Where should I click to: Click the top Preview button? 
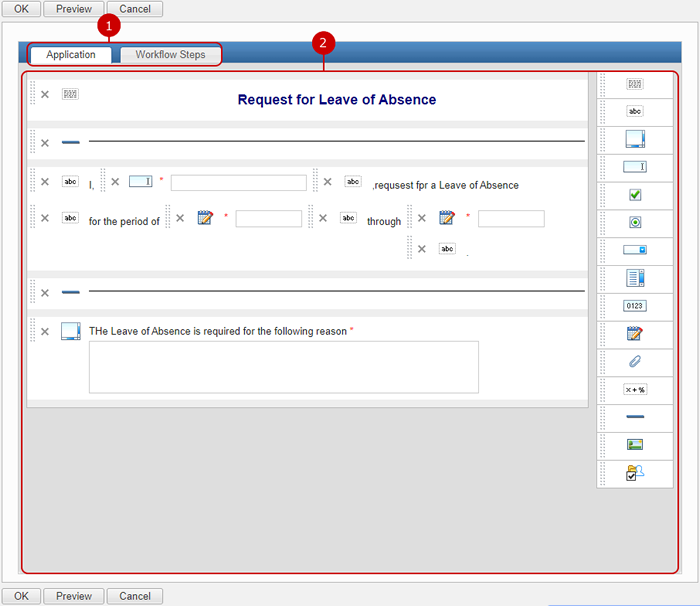point(74,8)
